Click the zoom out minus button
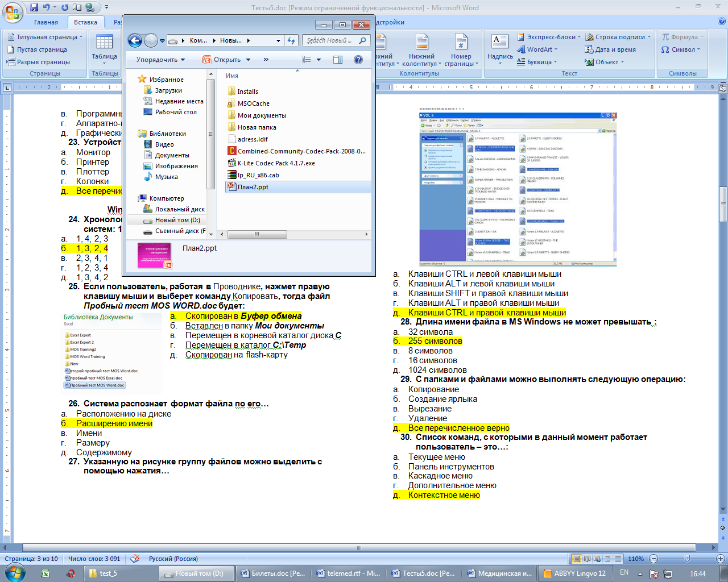The height and width of the screenshot is (582, 728). coord(653,559)
